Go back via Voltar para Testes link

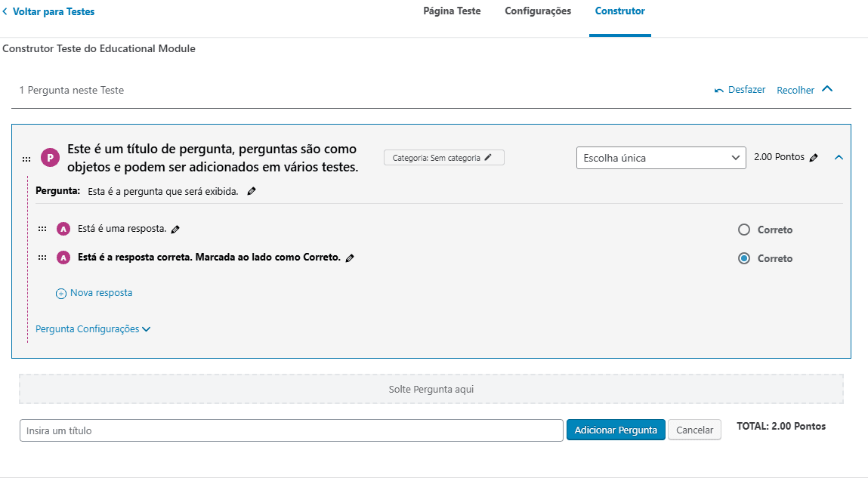[x=54, y=11]
